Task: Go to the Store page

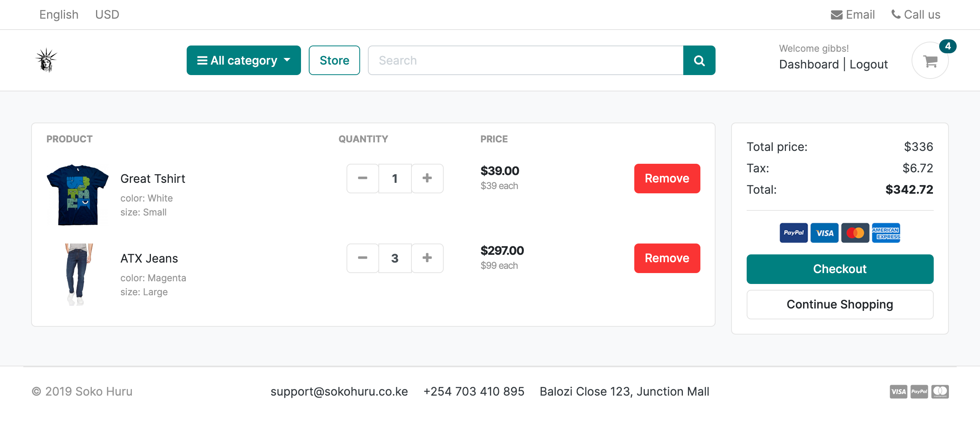Action: tap(334, 60)
